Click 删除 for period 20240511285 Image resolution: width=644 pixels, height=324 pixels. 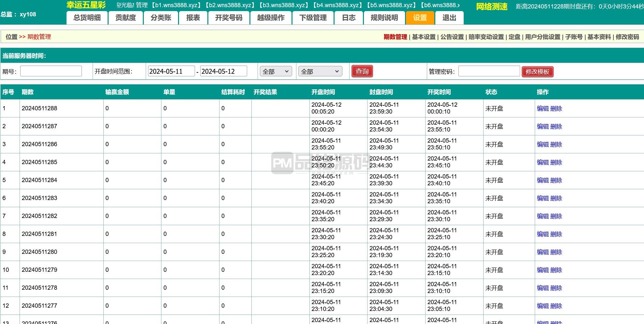[x=556, y=162]
